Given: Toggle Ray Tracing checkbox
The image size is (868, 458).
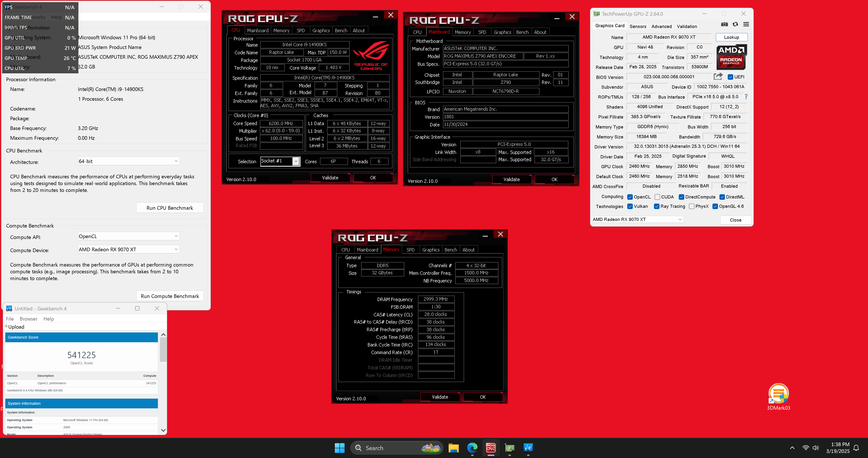Looking at the screenshot, I should click(656, 206).
